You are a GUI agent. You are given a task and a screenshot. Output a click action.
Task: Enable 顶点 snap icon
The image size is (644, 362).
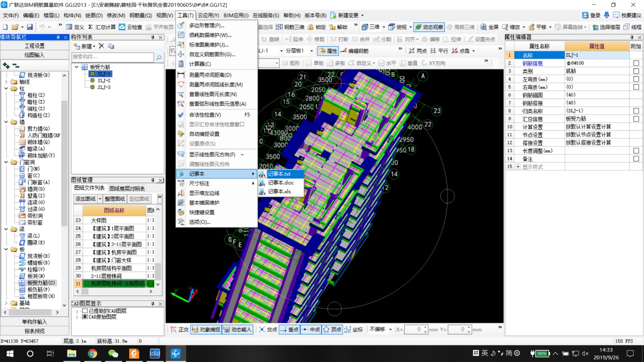pyautogui.click(x=326, y=329)
